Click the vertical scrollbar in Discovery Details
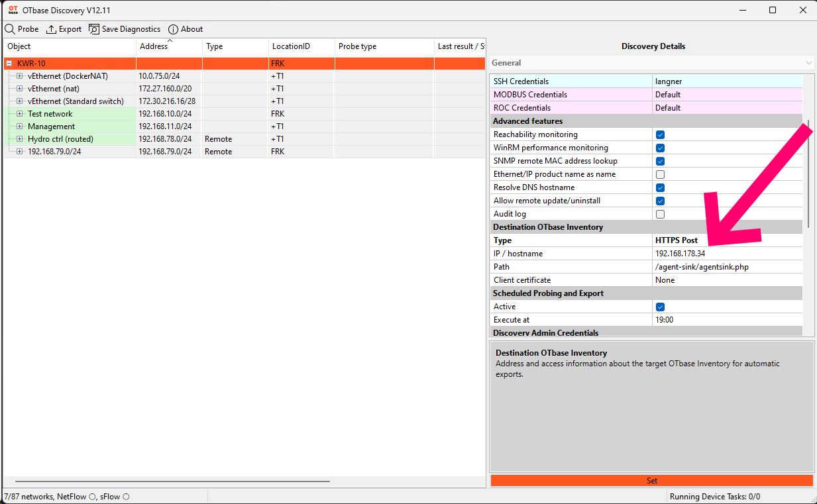The image size is (817, 504). (x=808, y=172)
